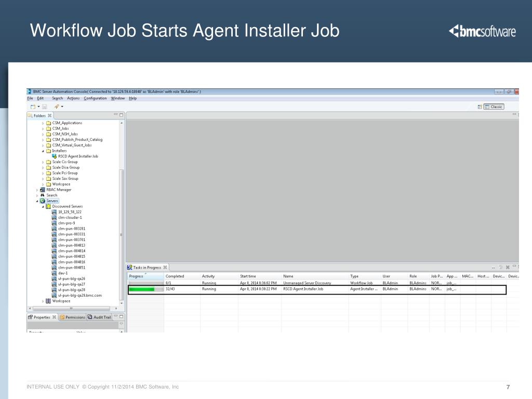Click the server icon beside dav-1

(54, 273)
